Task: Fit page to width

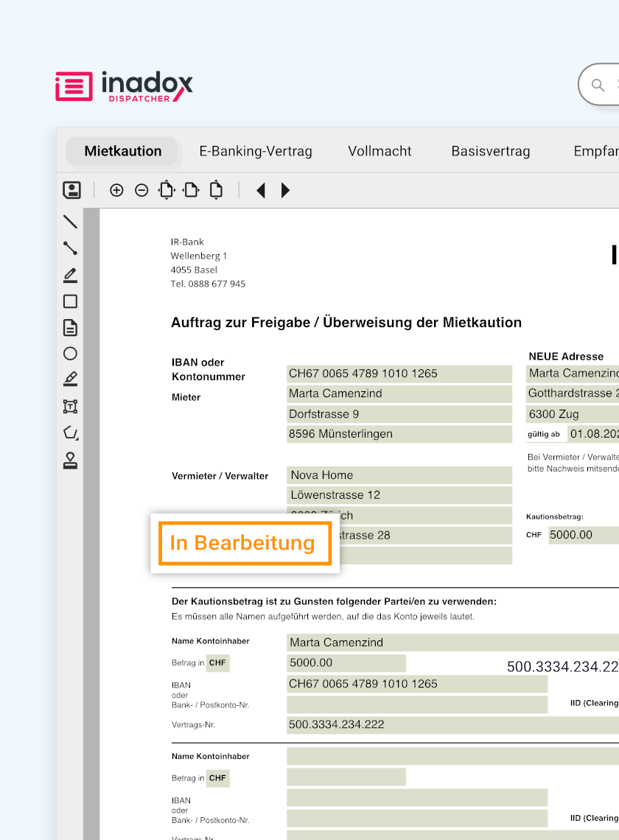Action: click(x=191, y=189)
